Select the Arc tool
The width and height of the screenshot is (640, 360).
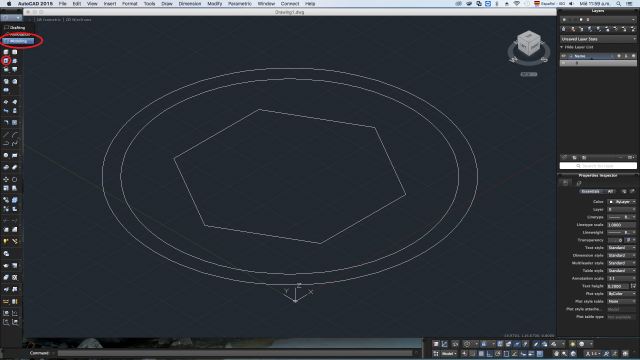pos(15,135)
